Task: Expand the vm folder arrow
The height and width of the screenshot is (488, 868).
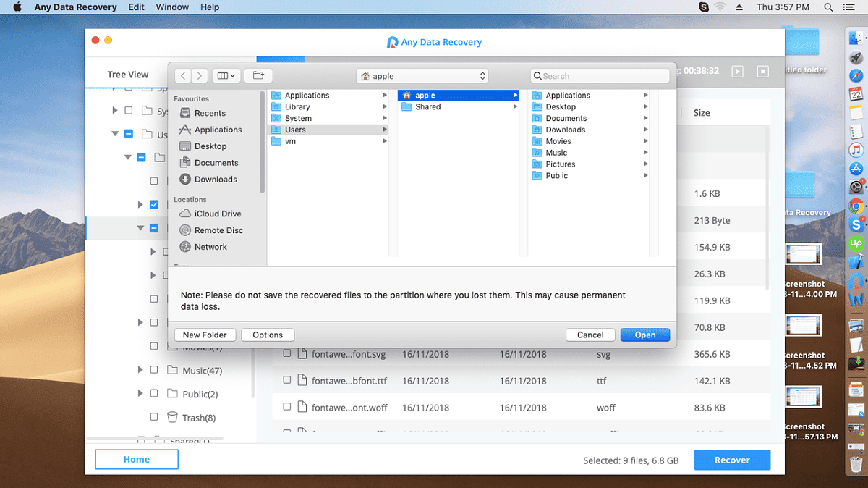Action: point(385,141)
